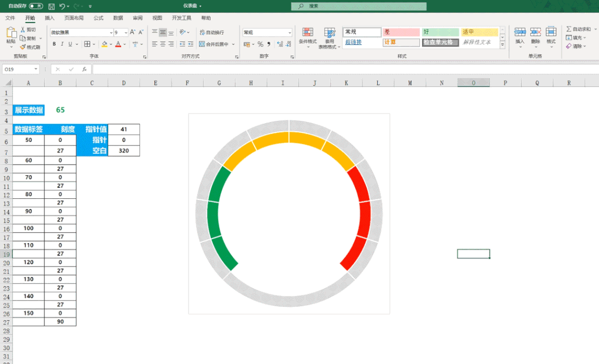Click the search box in title bar
The height and width of the screenshot is (364, 599).
click(359, 6)
